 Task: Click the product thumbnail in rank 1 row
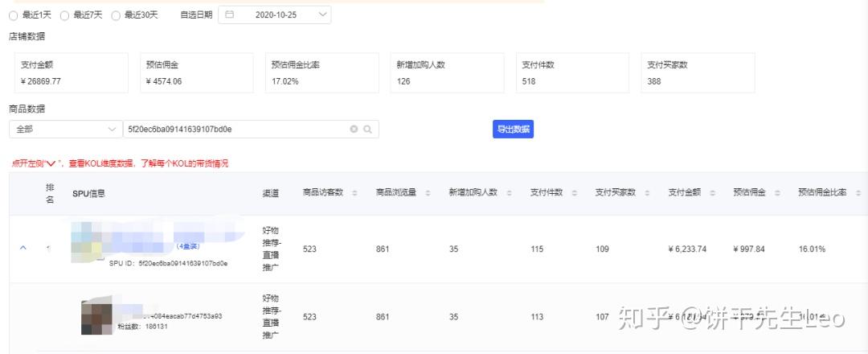coord(88,242)
